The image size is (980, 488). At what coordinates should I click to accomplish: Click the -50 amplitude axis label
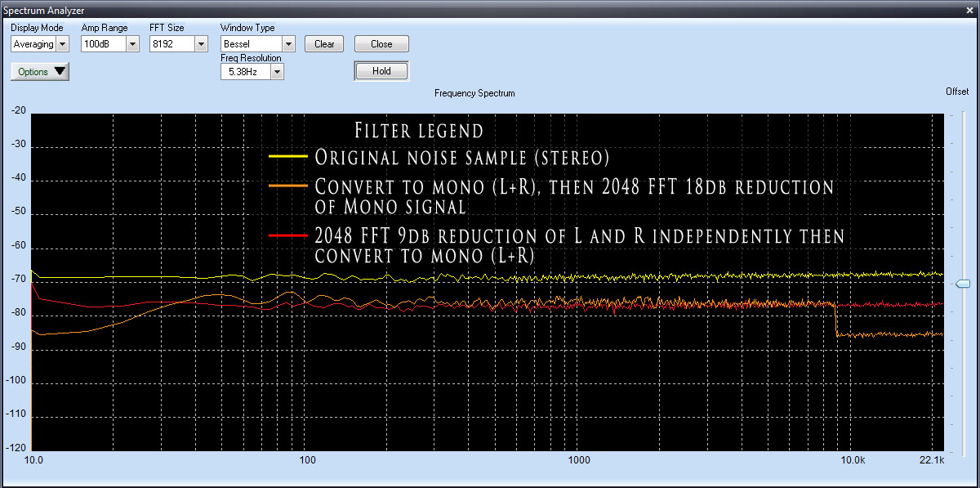point(18,213)
